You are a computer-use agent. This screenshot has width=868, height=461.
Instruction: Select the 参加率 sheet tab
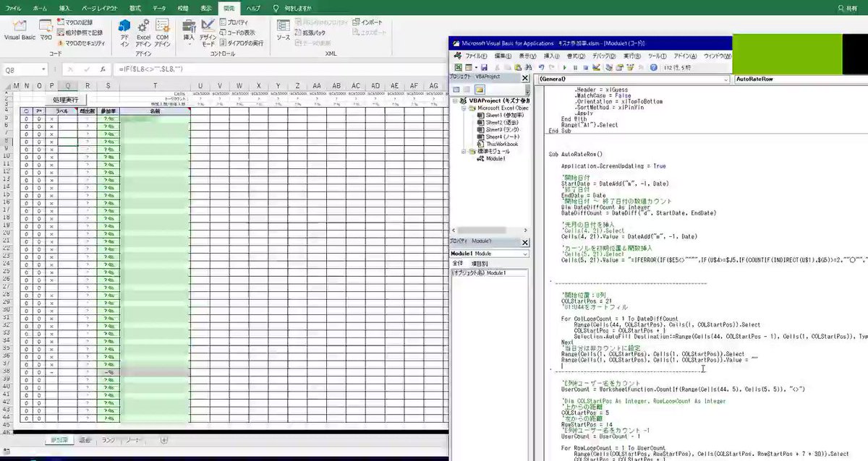tap(58, 439)
